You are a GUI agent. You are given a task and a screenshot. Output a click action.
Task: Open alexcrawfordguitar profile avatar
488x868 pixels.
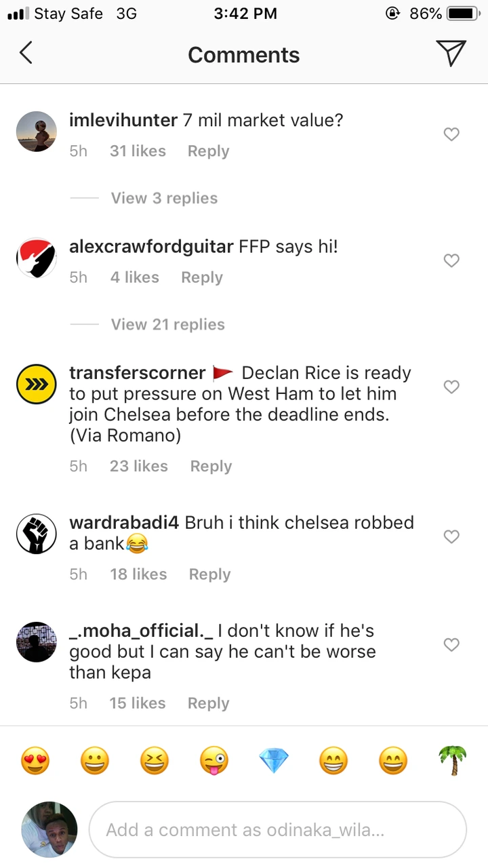click(x=36, y=258)
